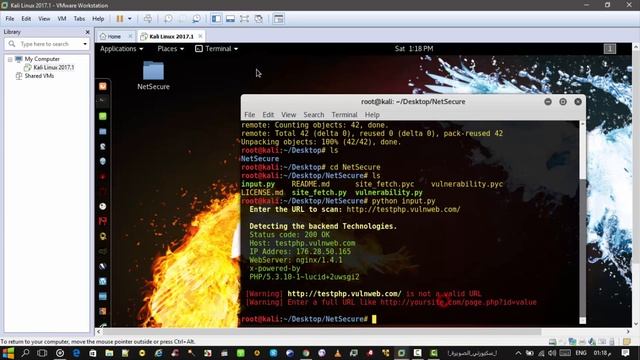The image size is (640, 360).
Task: Open Microsoft Store from taskbar
Action: (93, 353)
